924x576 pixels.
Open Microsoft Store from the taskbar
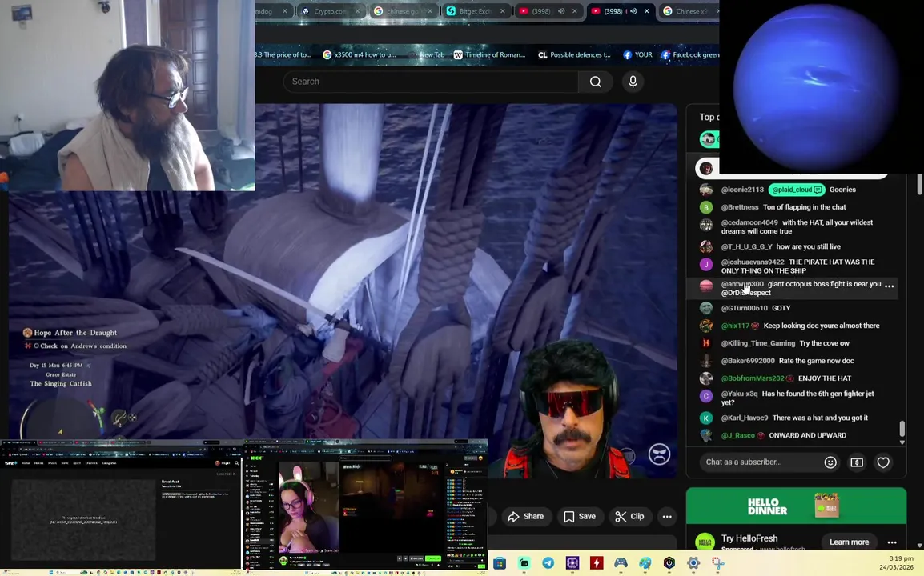[500, 563]
